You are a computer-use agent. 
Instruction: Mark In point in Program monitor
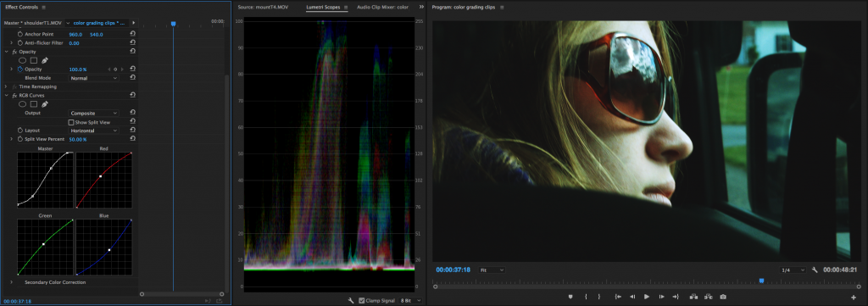point(586,297)
